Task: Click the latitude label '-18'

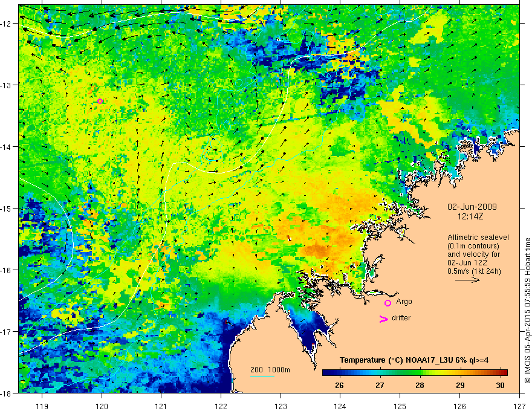Action: point(6,393)
